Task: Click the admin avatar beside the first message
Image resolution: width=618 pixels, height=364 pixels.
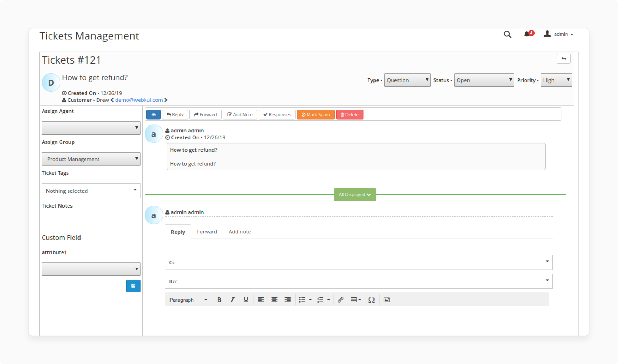Action: tap(153, 134)
